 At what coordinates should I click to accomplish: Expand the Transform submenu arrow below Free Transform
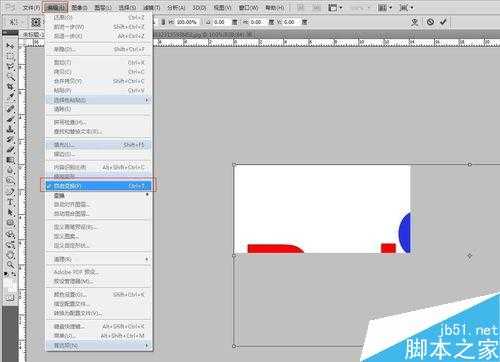pos(147,195)
